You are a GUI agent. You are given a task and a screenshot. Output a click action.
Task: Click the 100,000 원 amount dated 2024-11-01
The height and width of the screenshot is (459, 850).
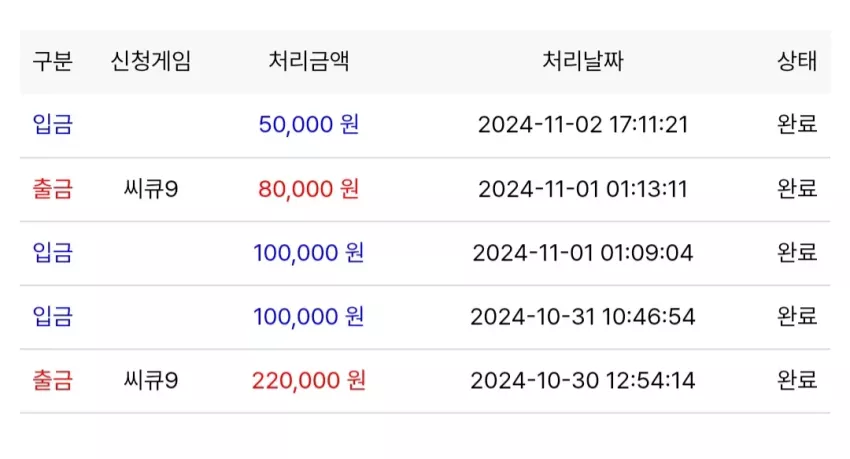[x=308, y=253]
